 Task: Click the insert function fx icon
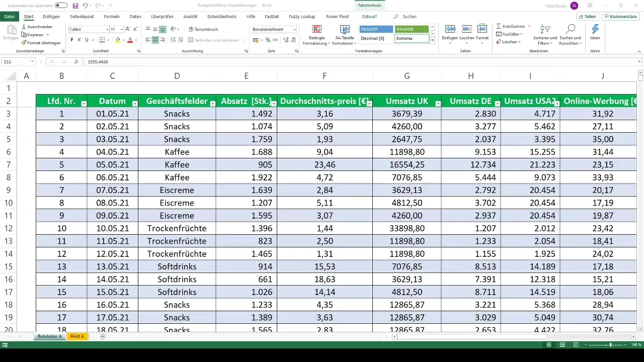coord(76,62)
